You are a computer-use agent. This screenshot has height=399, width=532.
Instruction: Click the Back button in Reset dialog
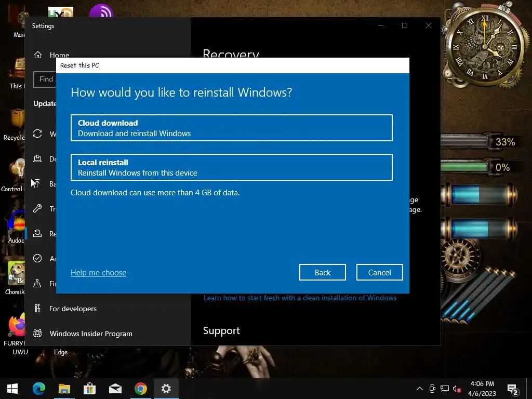(322, 272)
